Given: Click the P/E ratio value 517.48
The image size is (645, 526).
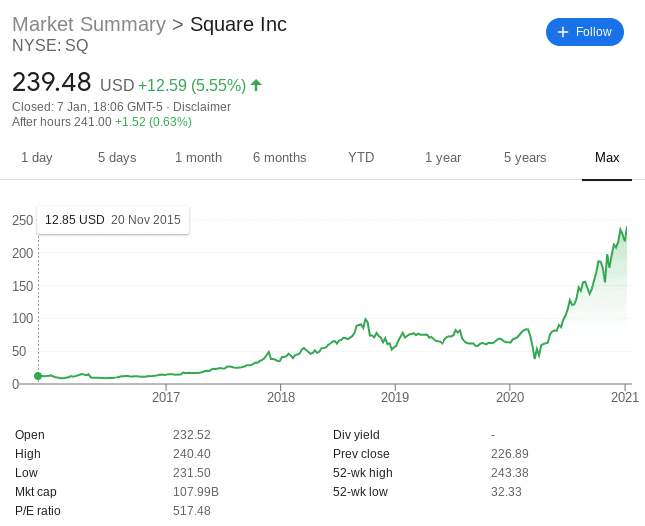Looking at the screenshot, I should (x=192, y=511).
